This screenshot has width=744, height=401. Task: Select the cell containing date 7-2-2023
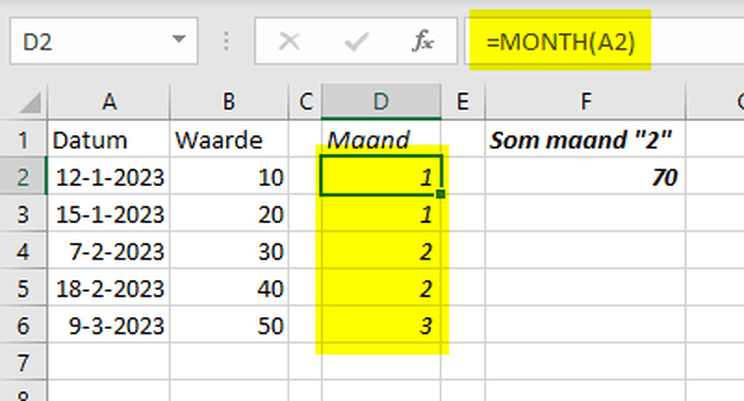(109, 251)
